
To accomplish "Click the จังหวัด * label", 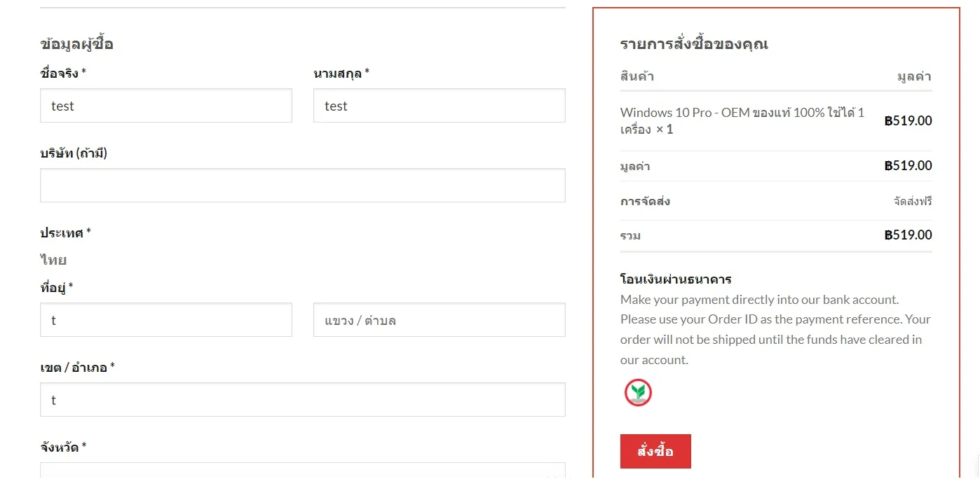I will click(x=63, y=447).
